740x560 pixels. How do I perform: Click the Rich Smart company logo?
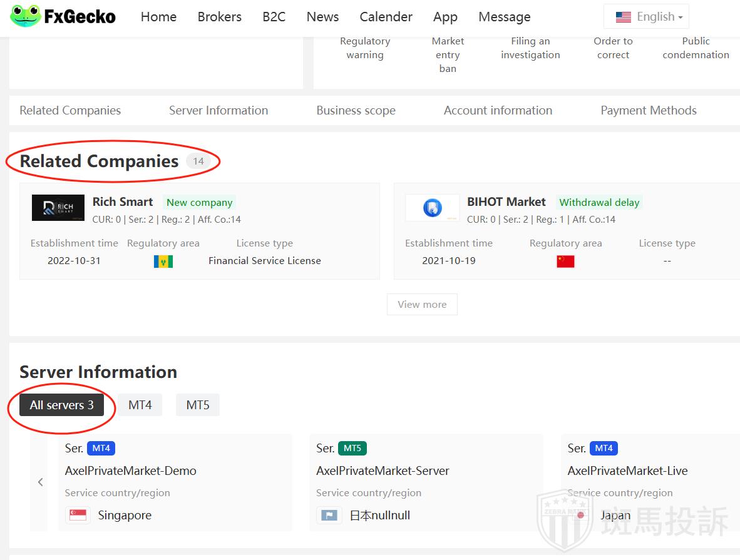click(x=58, y=208)
